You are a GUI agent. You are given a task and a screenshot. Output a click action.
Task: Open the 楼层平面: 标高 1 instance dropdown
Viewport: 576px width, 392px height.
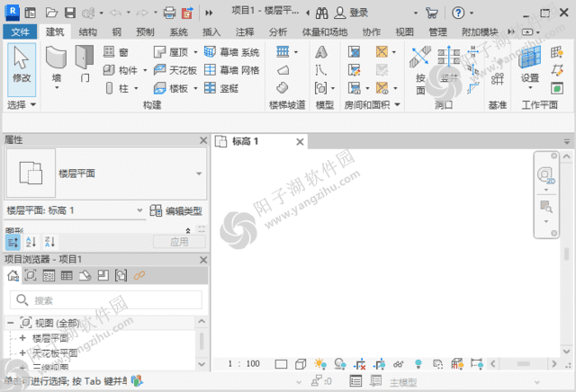coord(139,210)
